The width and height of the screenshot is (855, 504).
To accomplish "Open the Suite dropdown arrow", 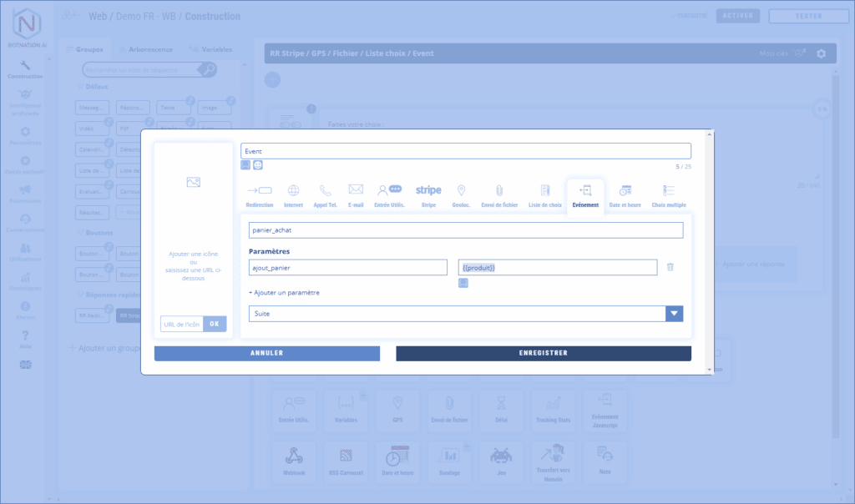I will 674,314.
